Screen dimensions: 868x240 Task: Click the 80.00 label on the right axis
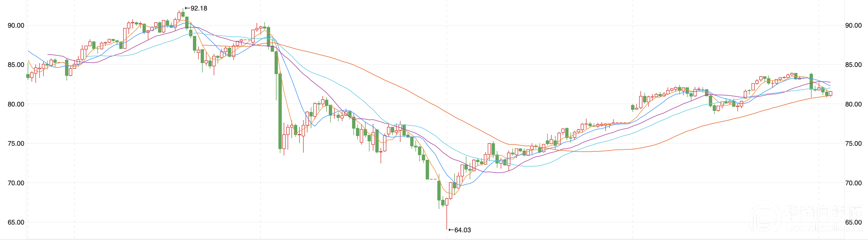[x=853, y=104]
